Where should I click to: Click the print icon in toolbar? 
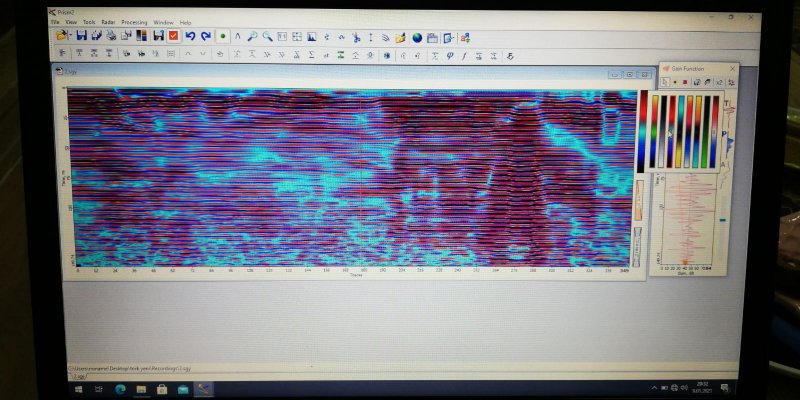pyautogui.click(x=111, y=36)
